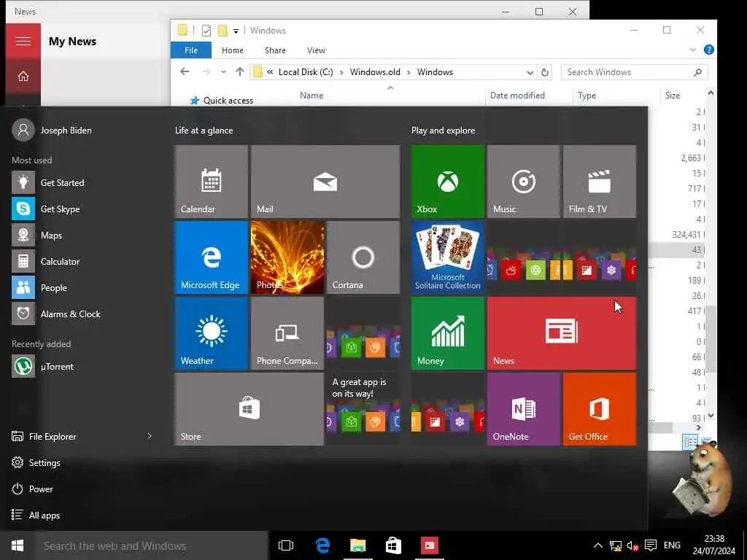The width and height of the screenshot is (747, 560).
Task: Click the ENG language indicator
Action: point(672,545)
